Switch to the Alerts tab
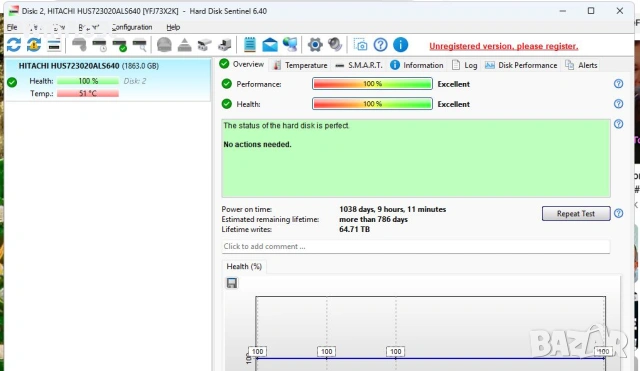This screenshot has height=371, width=640. click(x=581, y=65)
